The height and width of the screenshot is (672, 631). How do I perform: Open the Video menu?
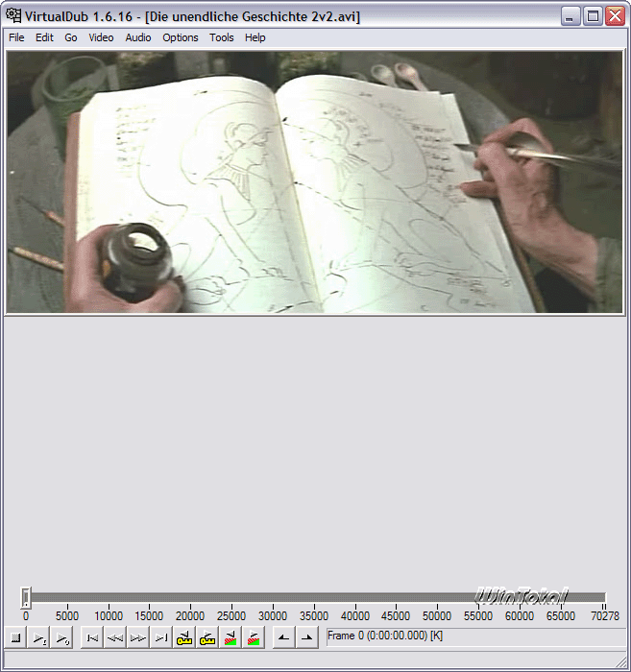click(101, 37)
